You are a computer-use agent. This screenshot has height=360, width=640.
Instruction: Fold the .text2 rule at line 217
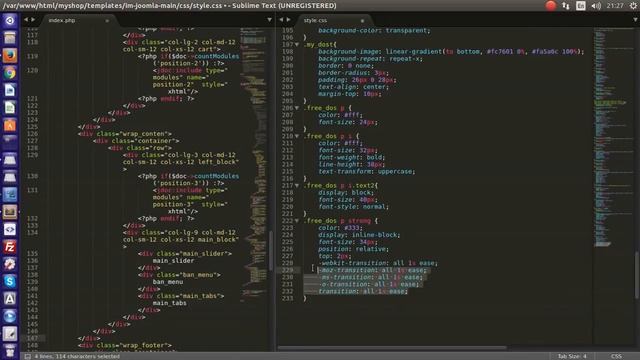click(297, 185)
